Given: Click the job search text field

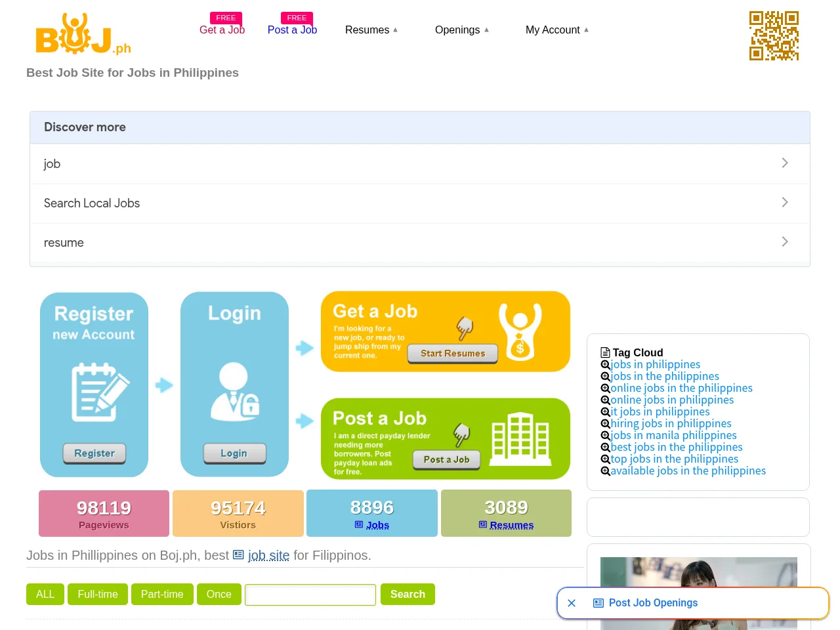Looking at the screenshot, I should coord(310,595).
